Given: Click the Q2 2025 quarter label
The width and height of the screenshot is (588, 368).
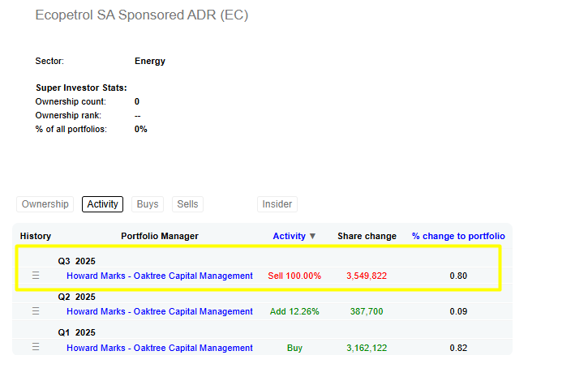Looking at the screenshot, I should 76,297.
